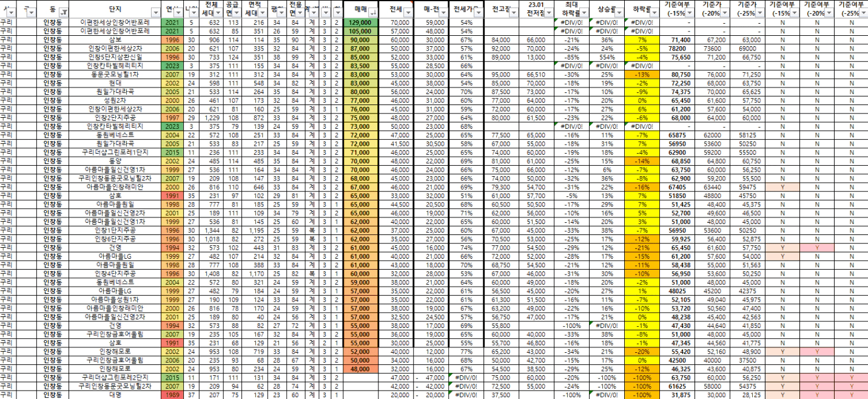Select the red 매매 price cell 48,000

point(360,369)
